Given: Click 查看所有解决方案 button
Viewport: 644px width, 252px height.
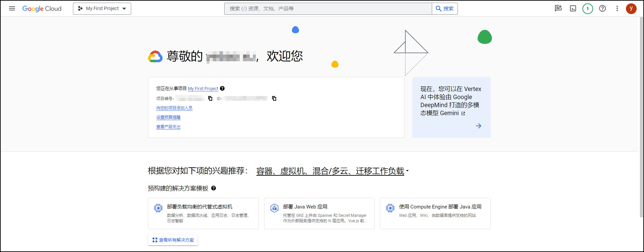Looking at the screenshot, I should pyautogui.click(x=173, y=240).
